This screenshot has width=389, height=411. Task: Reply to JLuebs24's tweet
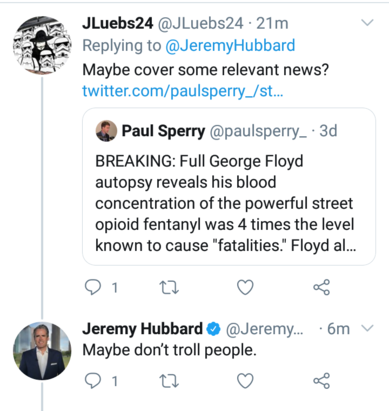(93, 287)
